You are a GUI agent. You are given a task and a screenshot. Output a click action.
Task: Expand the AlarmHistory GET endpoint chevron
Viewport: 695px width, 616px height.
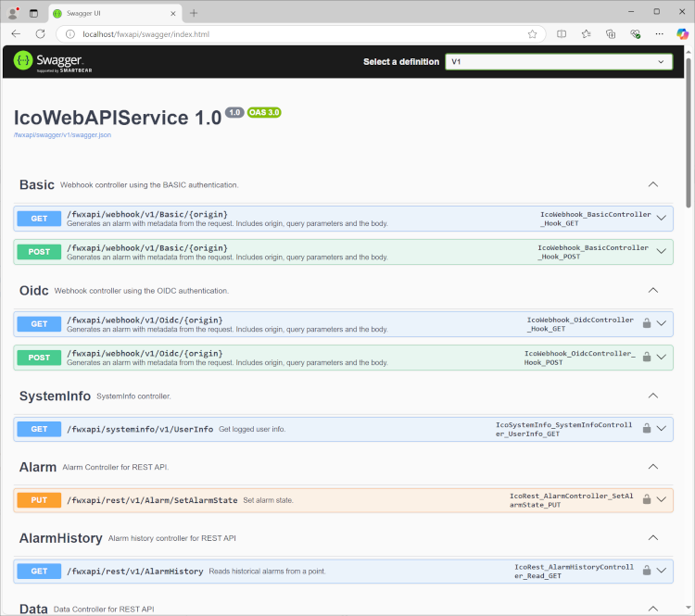coord(662,571)
